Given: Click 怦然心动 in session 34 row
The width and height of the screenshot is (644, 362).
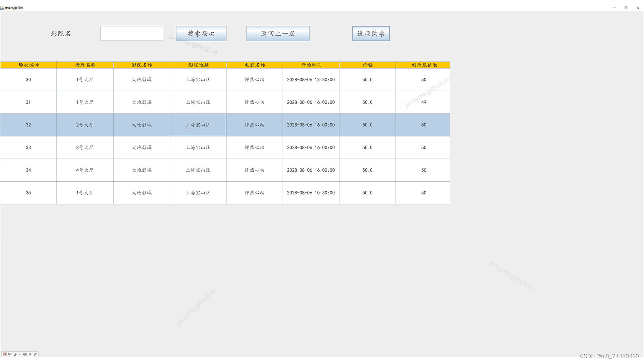Looking at the screenshot, I should [255, 170].
